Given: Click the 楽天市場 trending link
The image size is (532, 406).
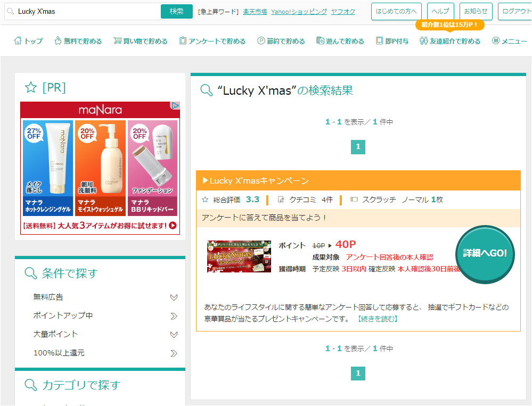Looking at the screenshot, I should click(255, 12).
